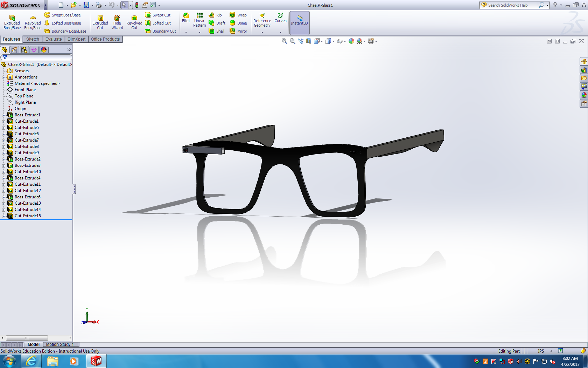The height and width of the screenshot is (368, 588).
Task: Select the Dome tool
Action: tap(238, 23)
